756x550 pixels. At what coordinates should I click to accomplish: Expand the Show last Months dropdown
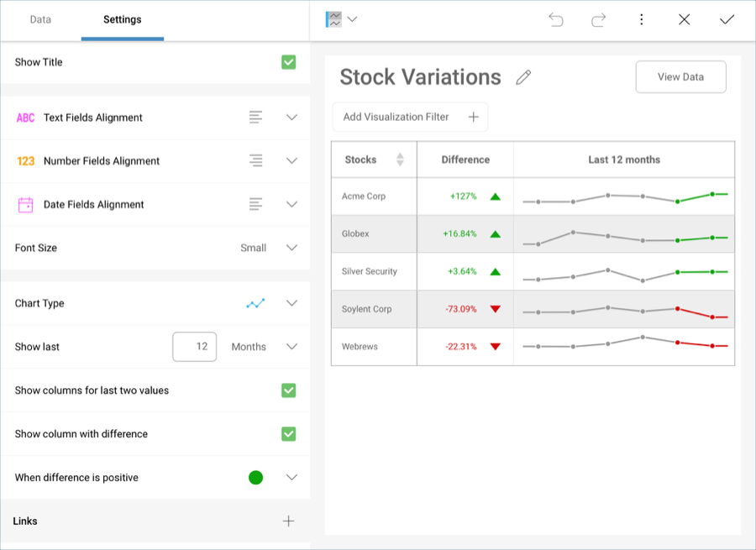[291, 346]
